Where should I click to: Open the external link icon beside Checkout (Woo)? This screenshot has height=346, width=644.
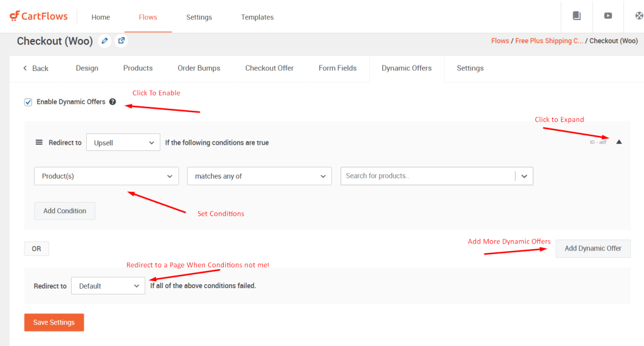tap(121, 41)
